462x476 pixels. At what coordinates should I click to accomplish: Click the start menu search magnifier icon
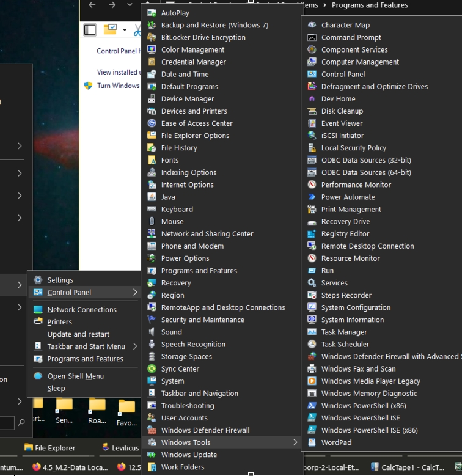(21, 422)
